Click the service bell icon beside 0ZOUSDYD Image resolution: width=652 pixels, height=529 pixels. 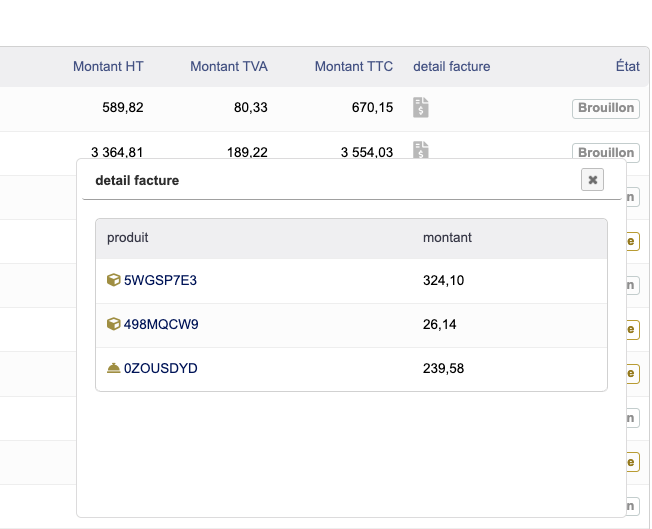coord(114,368)
